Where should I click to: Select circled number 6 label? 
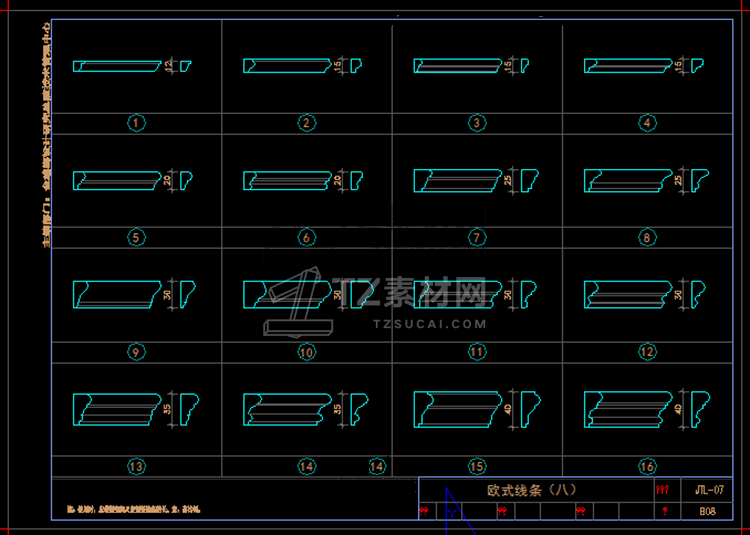(307, 238)
